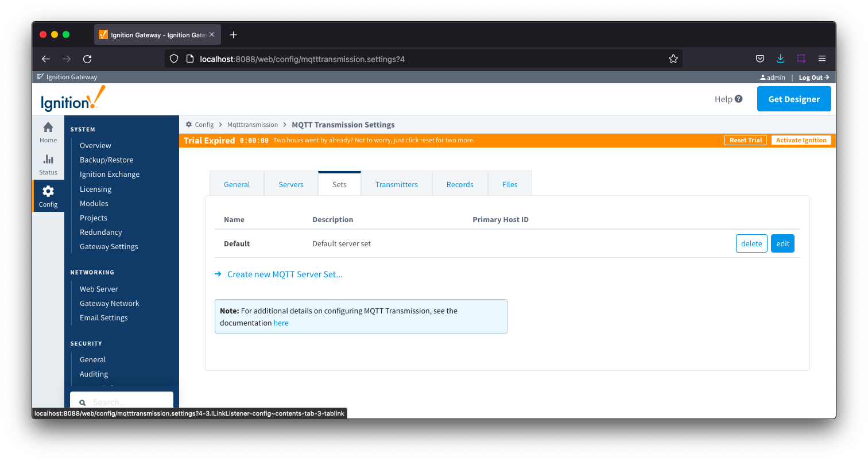Open Projects in sidebar

[94, 218]
